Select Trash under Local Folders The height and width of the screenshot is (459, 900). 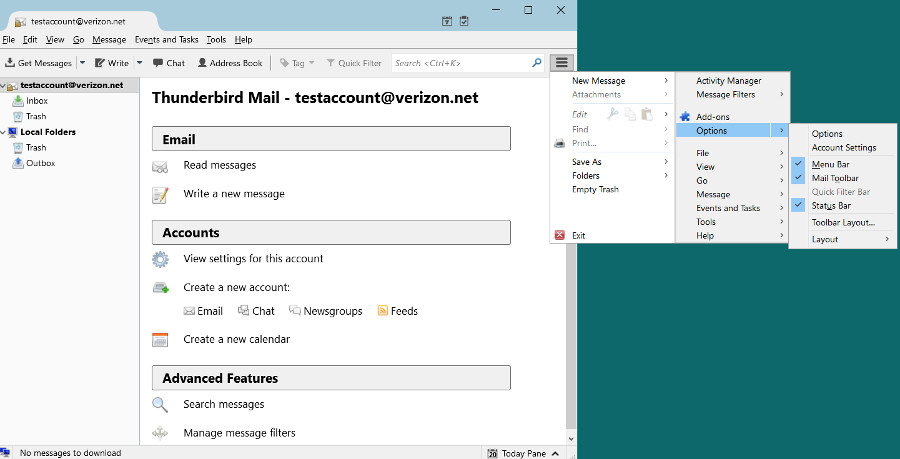point(36,147)
